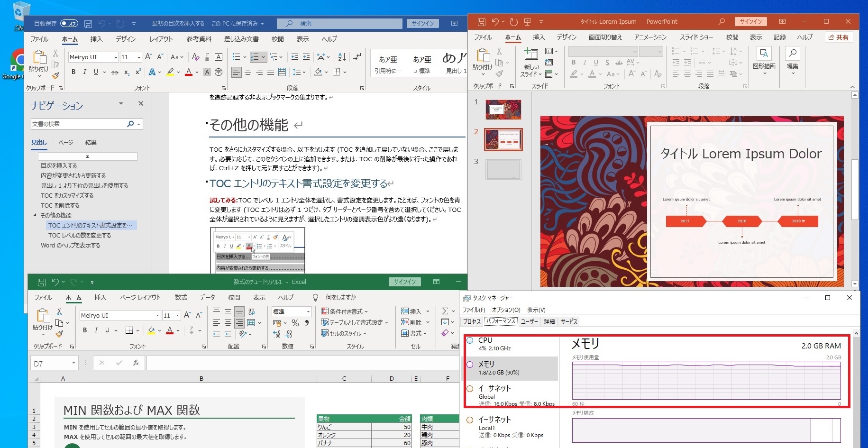Switch to the ページ tab in navigation
This screenshot has height=448, width=868.
point(65,142)
